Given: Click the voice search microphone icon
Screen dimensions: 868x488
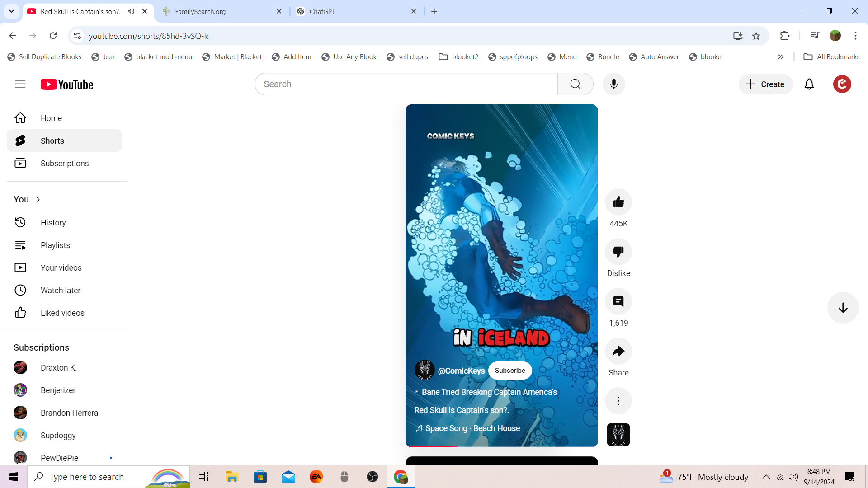Looking at the screenshot, I should click(x=613, y=84).
